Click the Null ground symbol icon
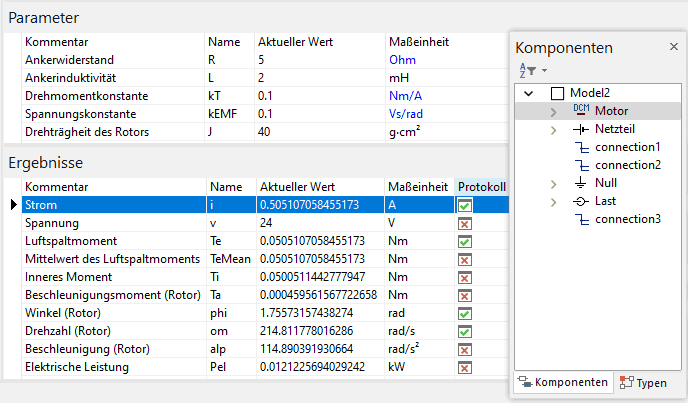Screen dimensions: 688x403 click(x=582, y=183)
